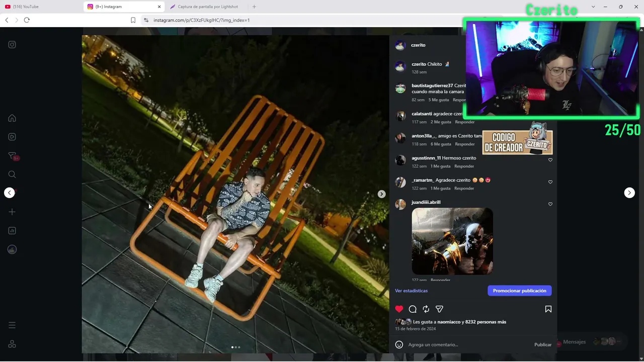644x362 pixels.
Task: Open a new browser tab
Action: [x=254, y=7]
